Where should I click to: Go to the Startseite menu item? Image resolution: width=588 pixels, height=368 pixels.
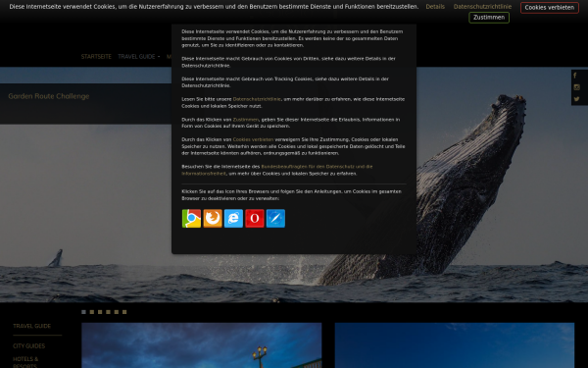(x=96, y=57)
